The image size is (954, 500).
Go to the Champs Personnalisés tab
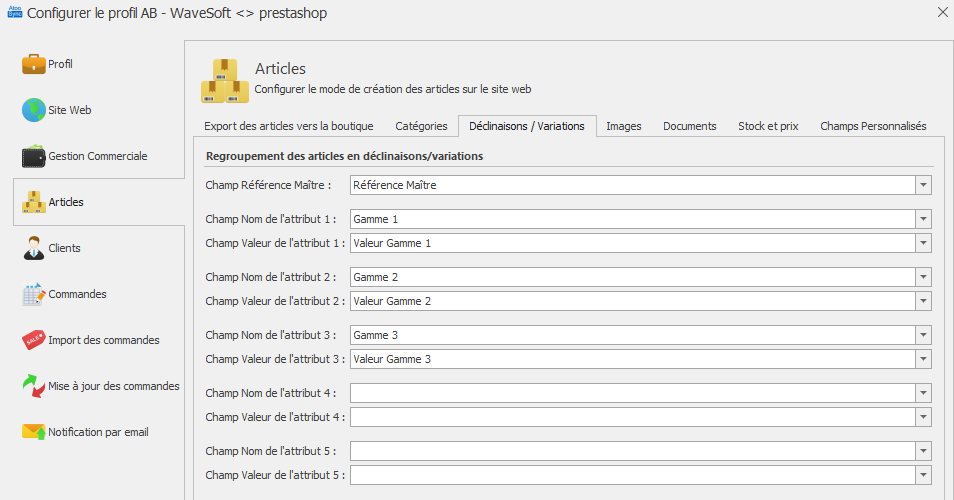pyautogui.click(x=873, y=126)
